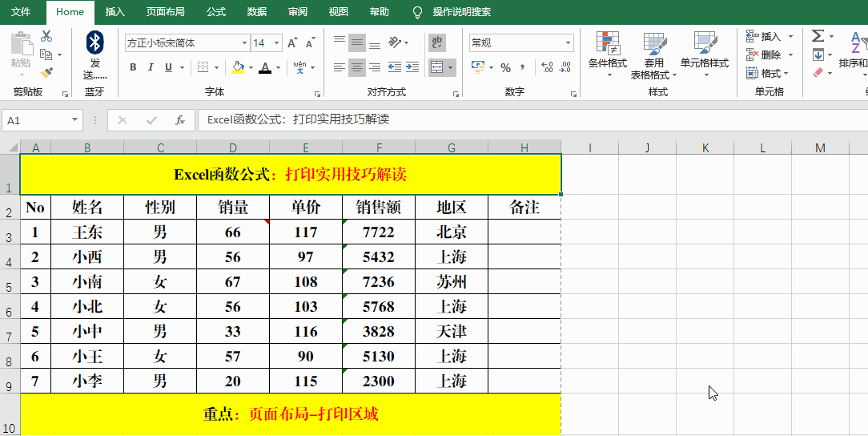Increase decimal places
The width and height of the screenshot is (868, 436).
547,67
